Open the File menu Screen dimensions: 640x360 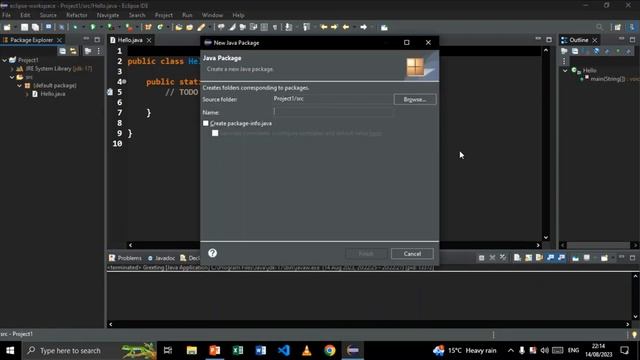[x=7, y=15]
